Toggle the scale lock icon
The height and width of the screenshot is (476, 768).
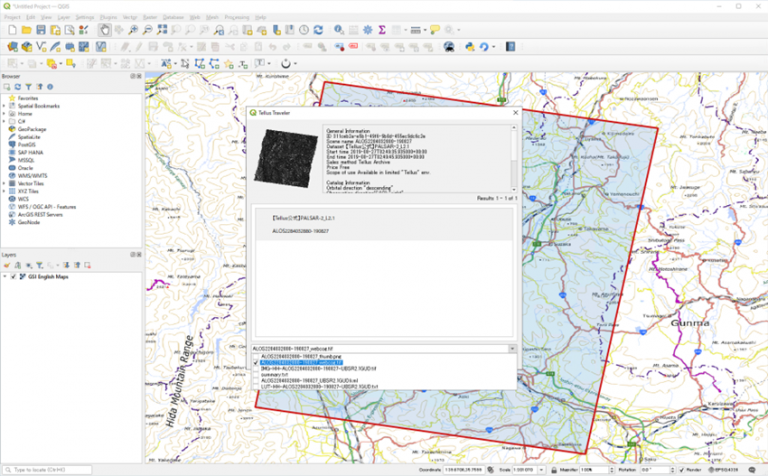click(554, 470)
